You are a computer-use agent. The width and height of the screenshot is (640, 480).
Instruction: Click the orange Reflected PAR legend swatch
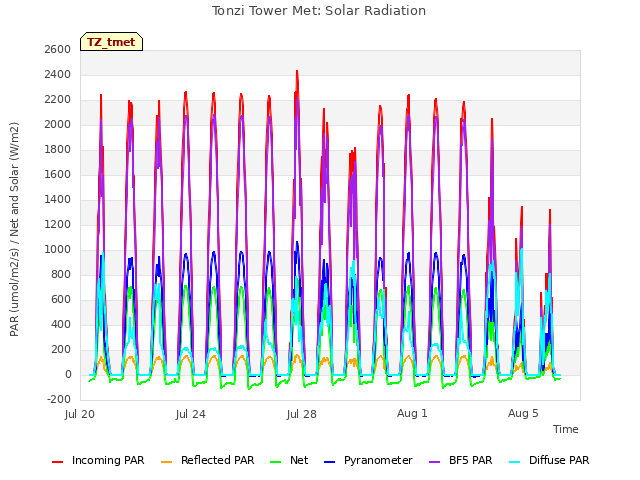167,462
